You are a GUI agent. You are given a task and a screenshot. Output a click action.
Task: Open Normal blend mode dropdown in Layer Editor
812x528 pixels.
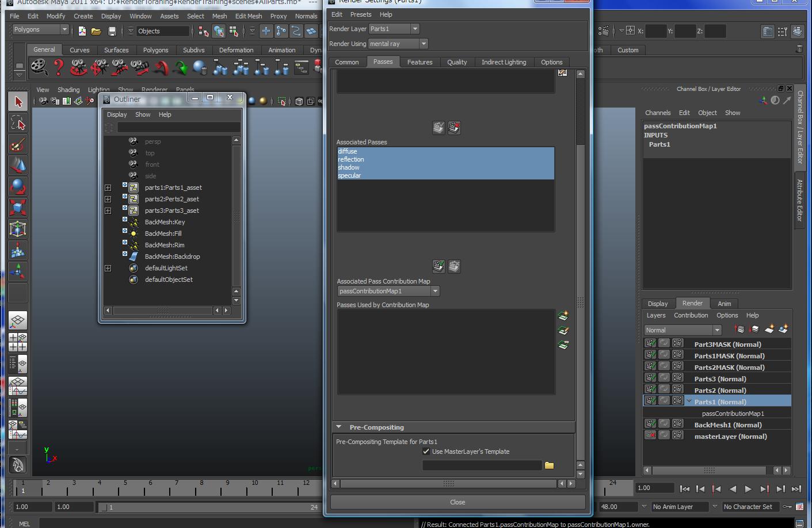coord(683,330)
